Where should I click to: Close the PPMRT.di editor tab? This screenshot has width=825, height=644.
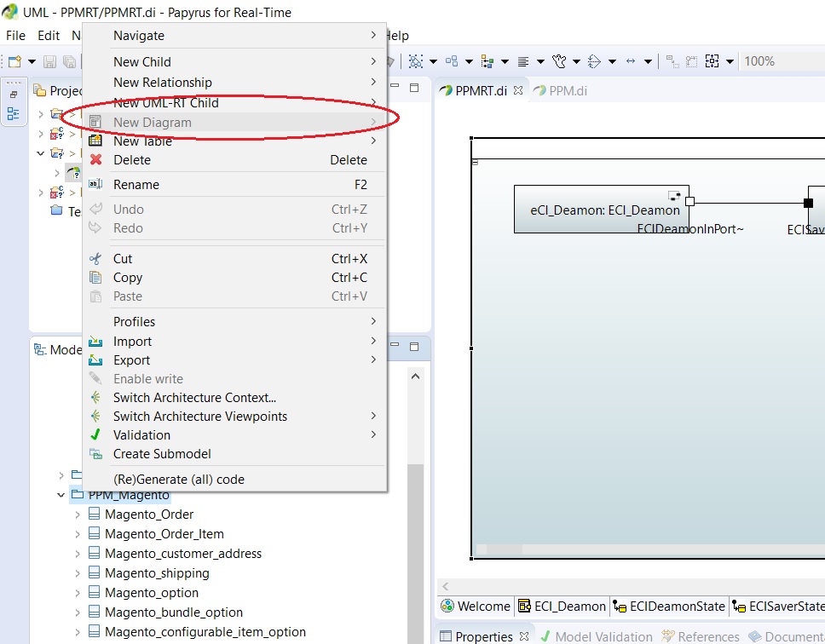pyautogui.click(x=518, y=90)
